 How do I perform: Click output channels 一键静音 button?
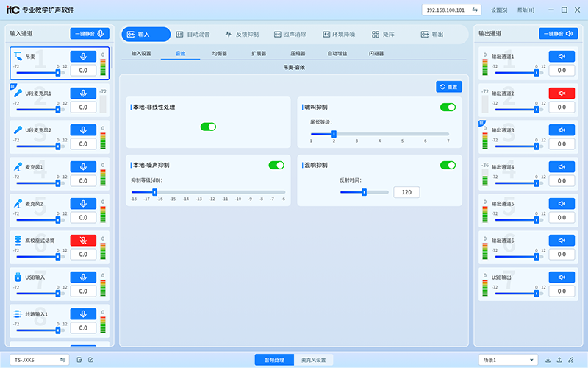[x=559, y=33]
